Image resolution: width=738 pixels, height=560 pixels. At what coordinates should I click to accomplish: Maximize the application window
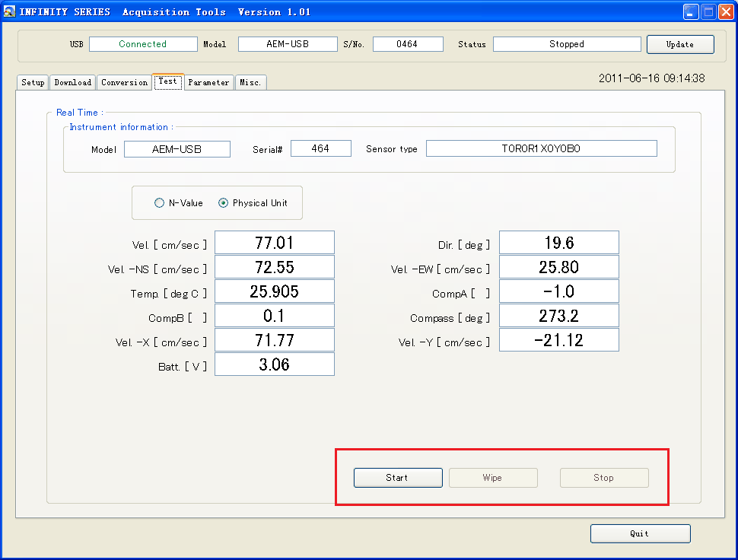click(x=708, y=11)
